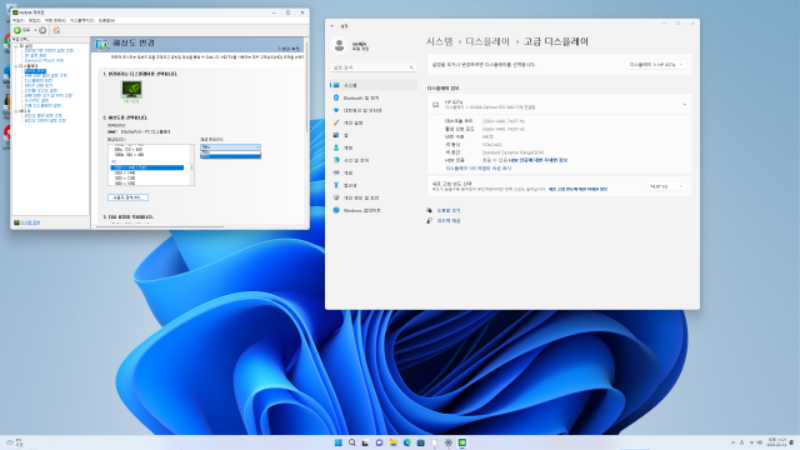800x450 pixels.
Task: Click the Settings search box
Action: (x=373, y=67)
